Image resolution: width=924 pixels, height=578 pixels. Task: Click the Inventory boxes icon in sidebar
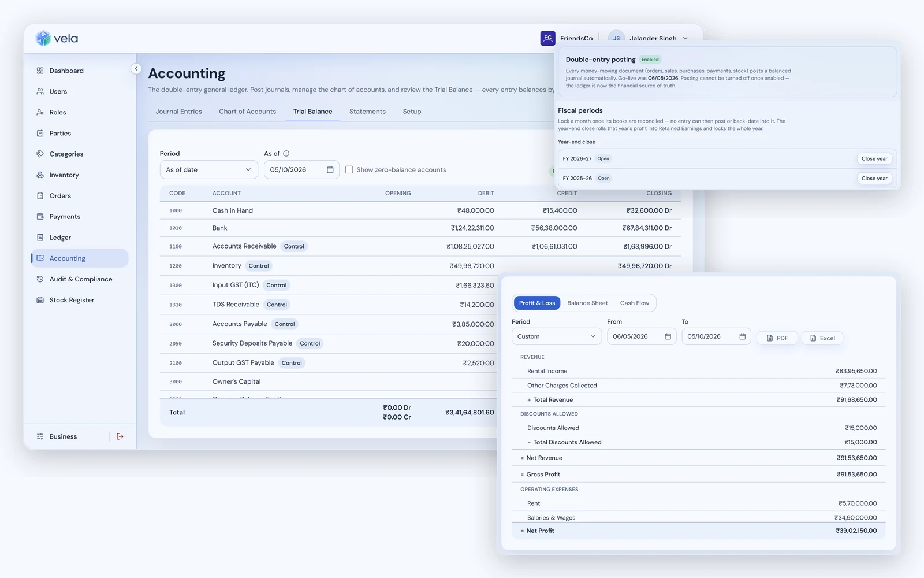pyautogui.click(x=40, y=175)
